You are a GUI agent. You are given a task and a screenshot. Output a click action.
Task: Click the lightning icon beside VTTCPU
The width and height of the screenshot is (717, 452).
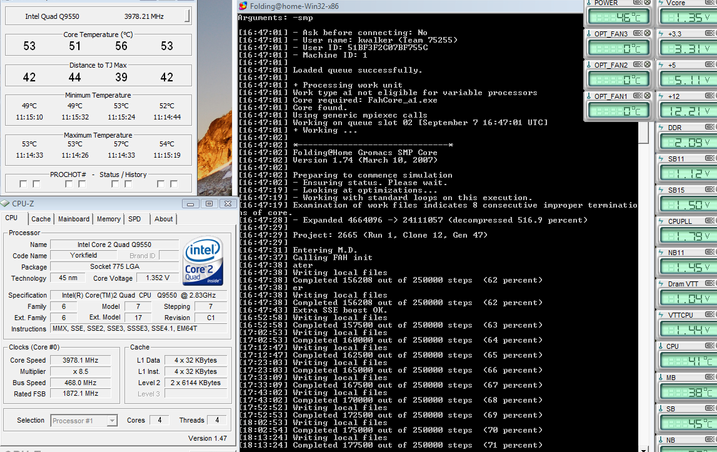coord(661,315)
